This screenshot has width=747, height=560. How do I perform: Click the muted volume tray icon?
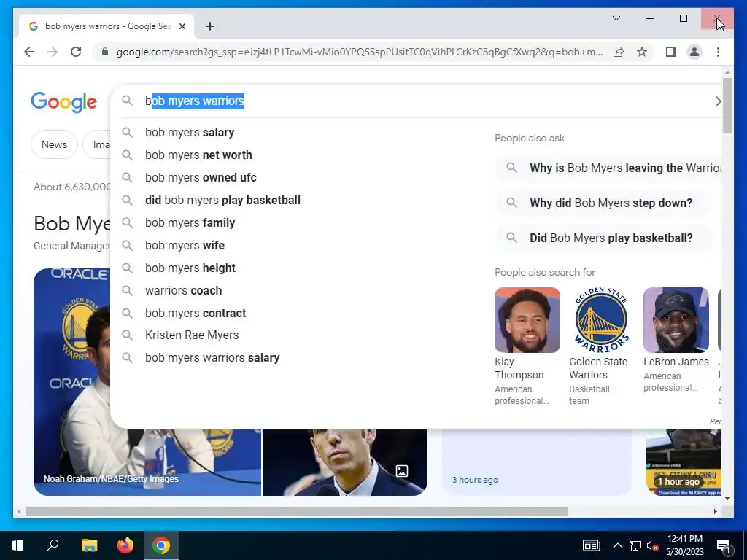click(653, 545)
